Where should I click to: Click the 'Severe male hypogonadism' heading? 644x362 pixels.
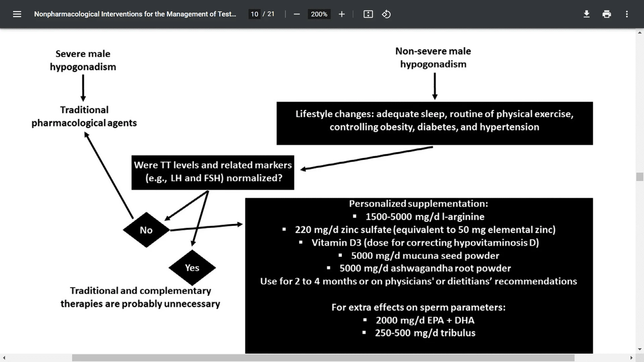coord(83,60)
